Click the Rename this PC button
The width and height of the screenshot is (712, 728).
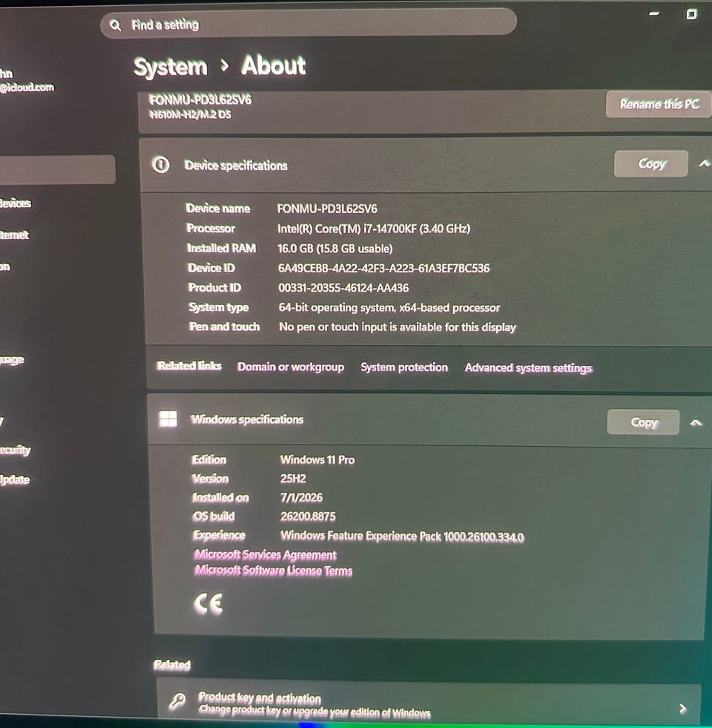[659, 104]
